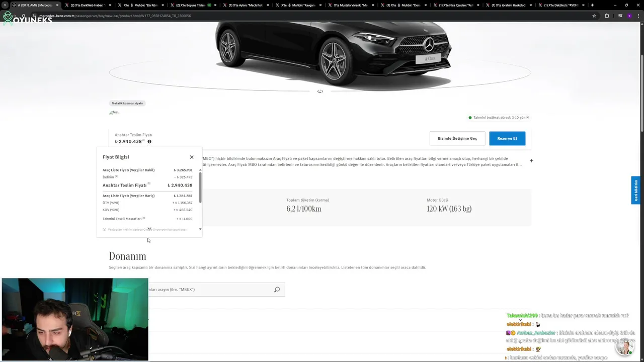The width and height of the screenshot is (644, 362).
Task: Click the Tahmini teslimat süresi: 3-10 gün text
Action: 499,118
